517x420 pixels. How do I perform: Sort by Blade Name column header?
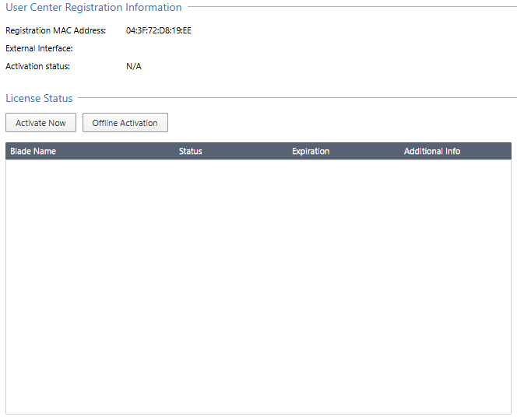33,151
